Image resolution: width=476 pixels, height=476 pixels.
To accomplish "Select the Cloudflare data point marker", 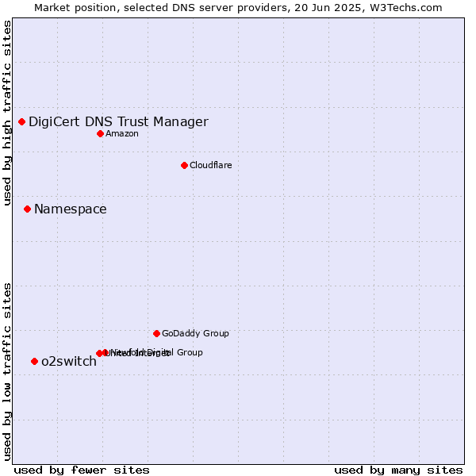I will [x=184, y=166].
